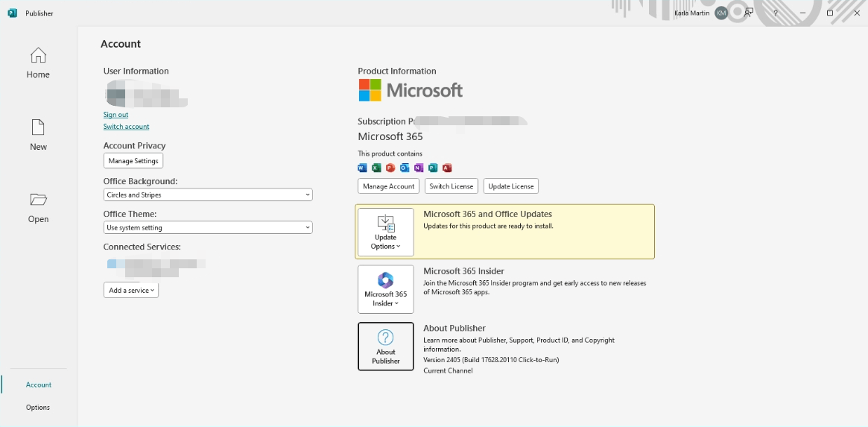Click the Outlook app icon
The width and height of the screenshot is (868, 427).
click(x=405, y=168)
